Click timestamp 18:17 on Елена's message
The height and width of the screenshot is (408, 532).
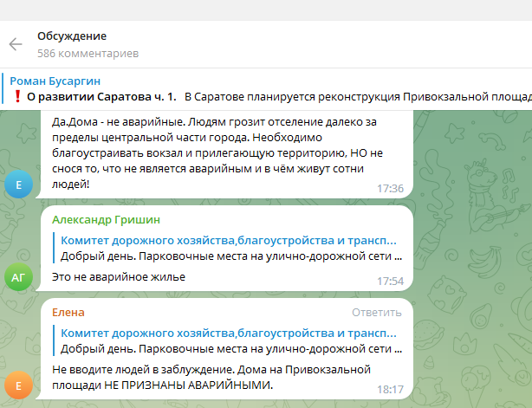pos(390,390)
